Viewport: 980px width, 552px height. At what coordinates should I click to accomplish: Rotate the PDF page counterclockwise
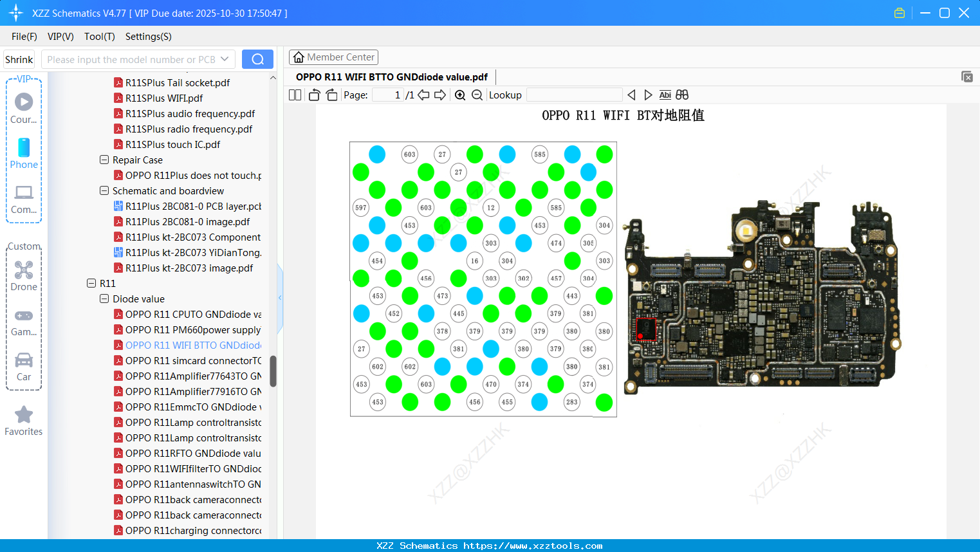[313, 95]
